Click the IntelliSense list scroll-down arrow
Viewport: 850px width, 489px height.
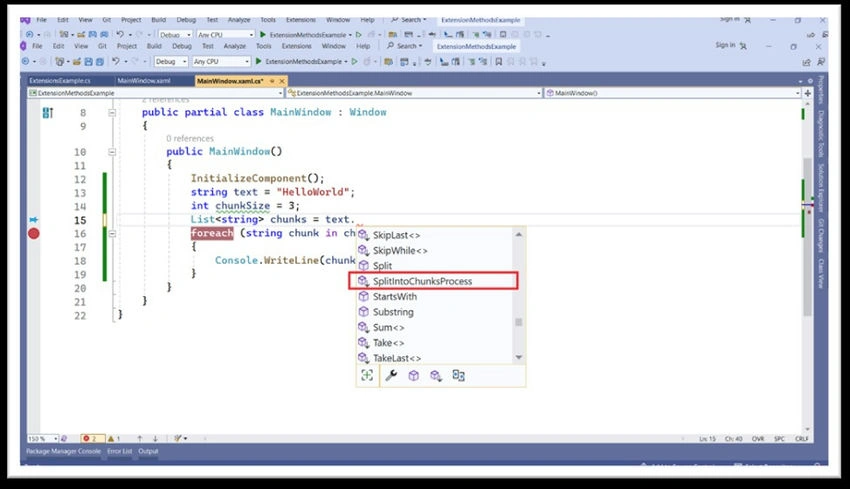pyautogui.click(x=519, y=357)
